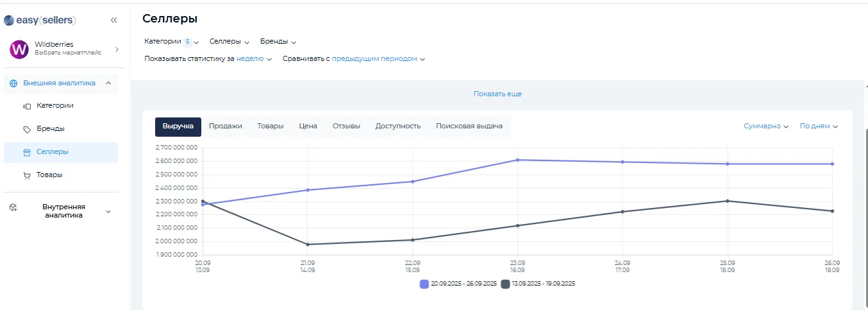Screen dimensions: 868x310
Task: Go to Товары in sidebar
Action: coord(49,175)
